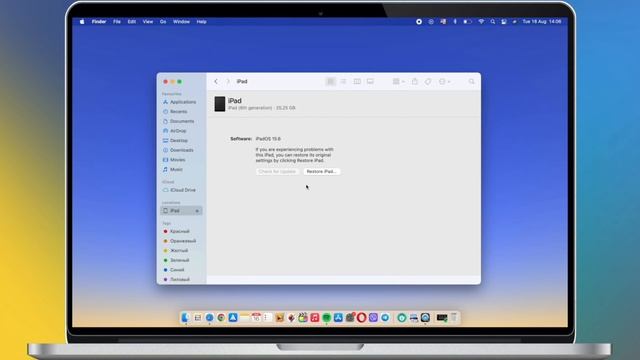Open the File menu

(x=117, y=22)
